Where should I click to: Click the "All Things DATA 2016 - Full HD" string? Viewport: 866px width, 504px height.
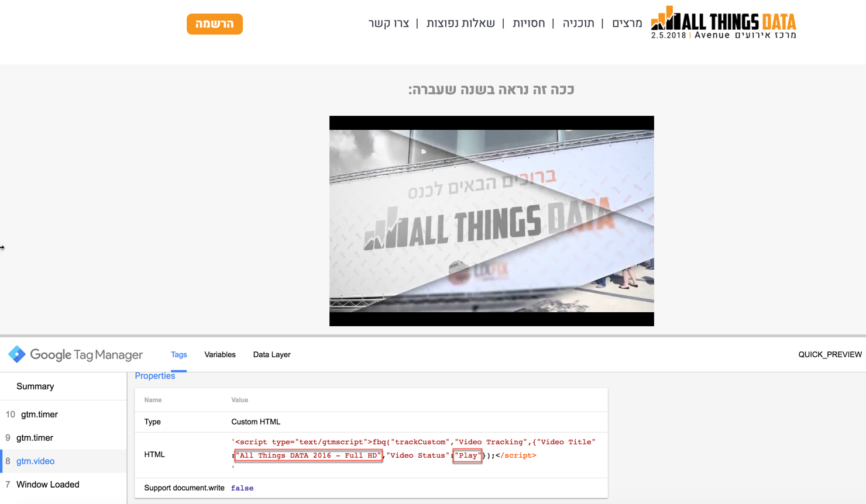click(308, 455)
